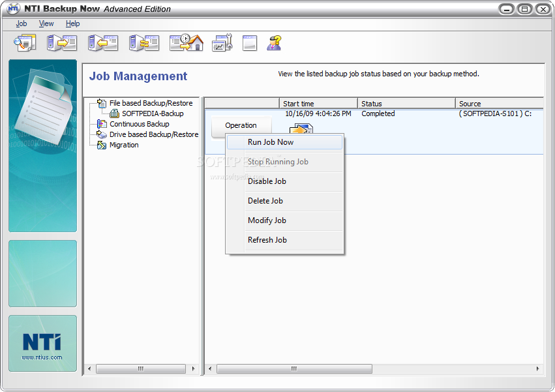The height and width of the screenshot is (392, 555).
Task: Select File based Backup/Restore tree item
Action: [x=151, y=103]
